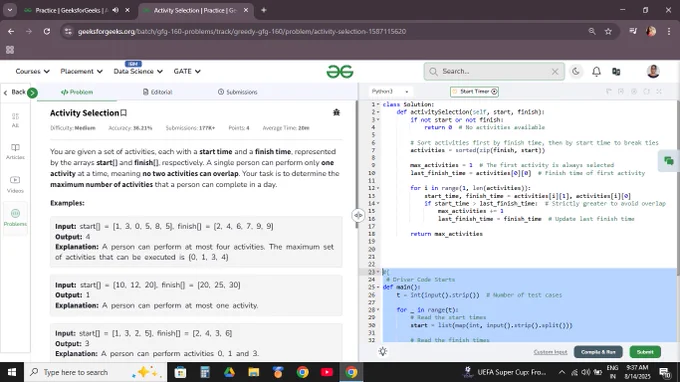Open a new browser tab
Viewport: 680px width, 382px height.
(x=263, y=10)
